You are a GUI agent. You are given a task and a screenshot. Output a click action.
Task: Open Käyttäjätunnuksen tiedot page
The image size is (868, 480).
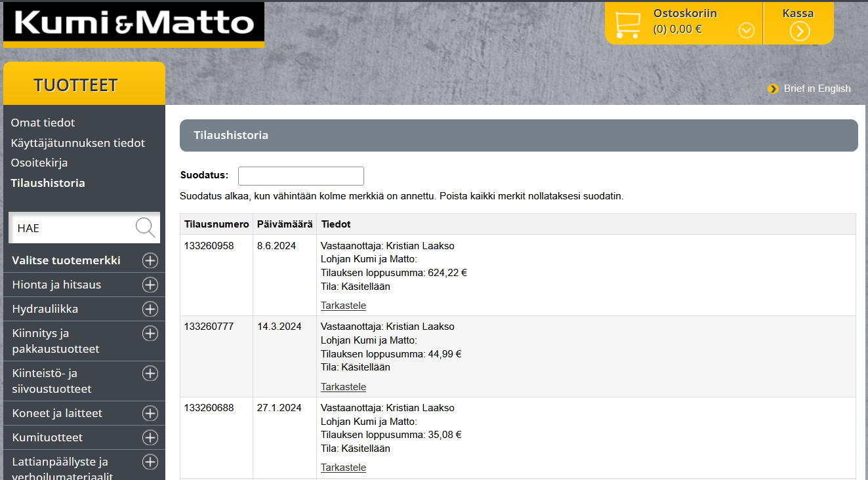(x=77, y=143)
